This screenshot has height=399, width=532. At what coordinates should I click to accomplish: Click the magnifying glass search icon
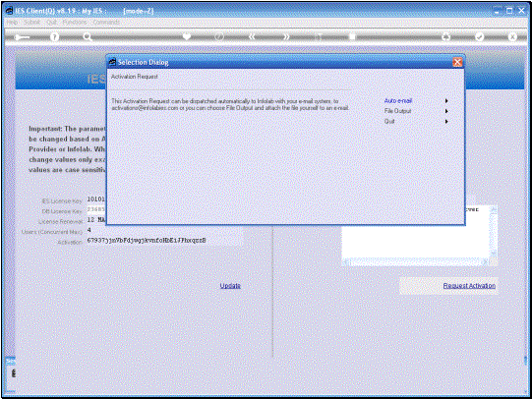pyautogui.click(x=88, y=37)
